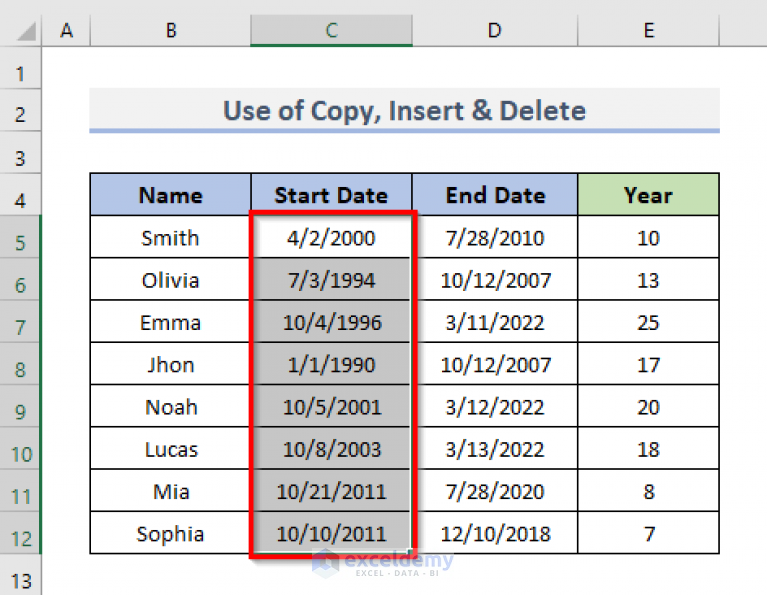The image size is (767, 595).
Task: Select row 10 header
Action: point(20,448)
